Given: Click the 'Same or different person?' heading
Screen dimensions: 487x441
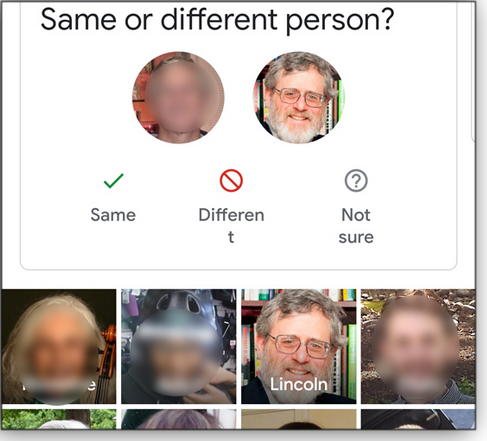Looking at the screenshot, I should click(217, 21).
